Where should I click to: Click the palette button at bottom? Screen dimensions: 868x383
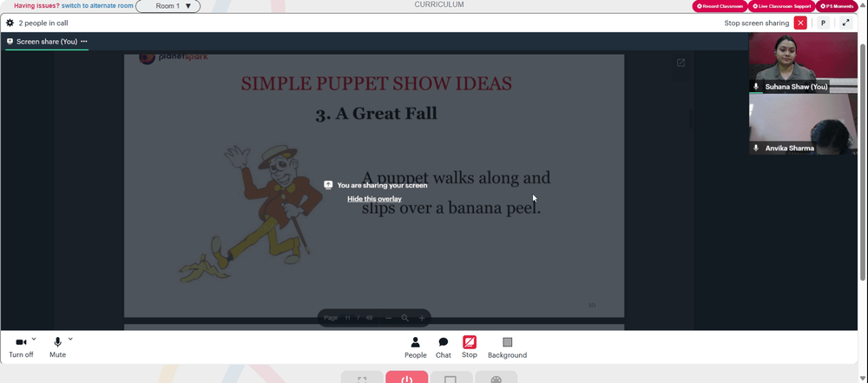coord(496,378)
